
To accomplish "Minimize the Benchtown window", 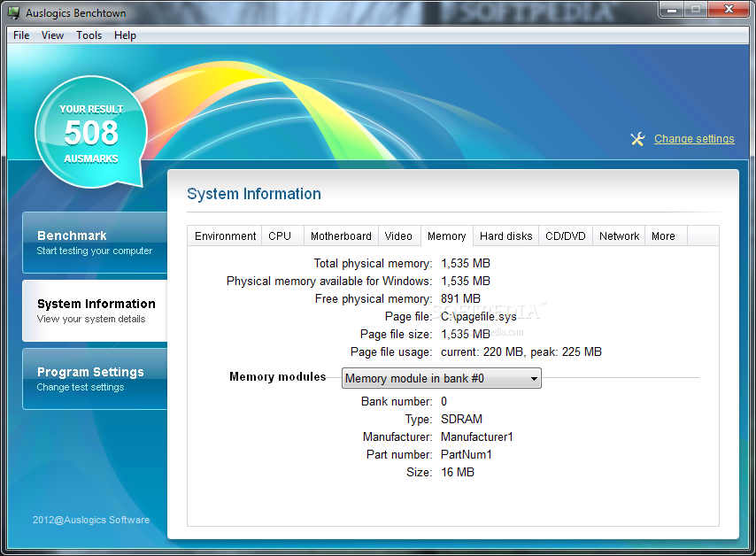I will tap(672, 9).
